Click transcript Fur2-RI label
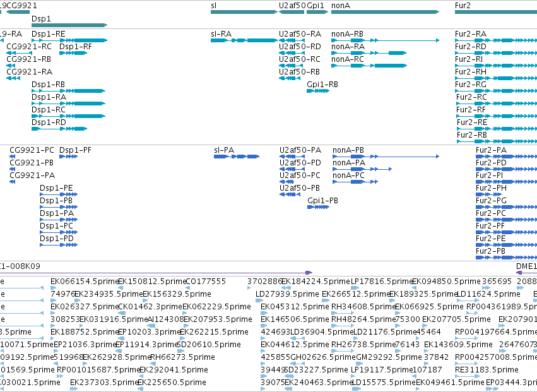The image size is (537, 392). pyautogui.click(x=469, y=59)
